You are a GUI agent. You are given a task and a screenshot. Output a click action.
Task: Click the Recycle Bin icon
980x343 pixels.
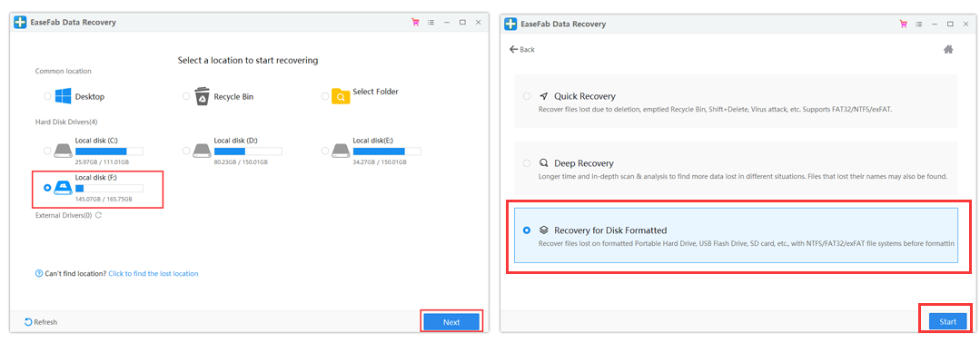[x=202, y=96]
